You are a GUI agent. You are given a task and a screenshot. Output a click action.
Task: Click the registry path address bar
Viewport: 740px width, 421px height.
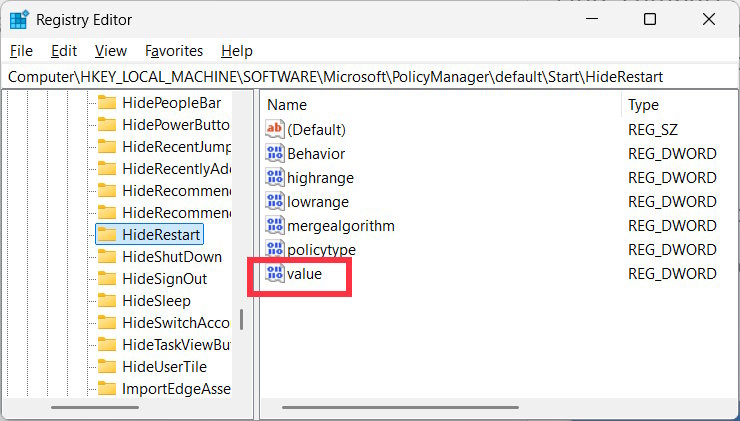coord(370,77)
